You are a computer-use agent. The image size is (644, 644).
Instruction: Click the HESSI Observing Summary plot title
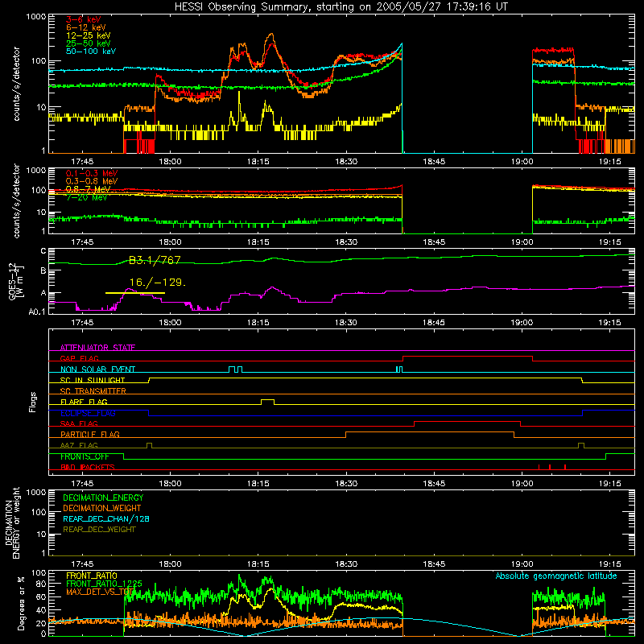[x=341, y=6]
